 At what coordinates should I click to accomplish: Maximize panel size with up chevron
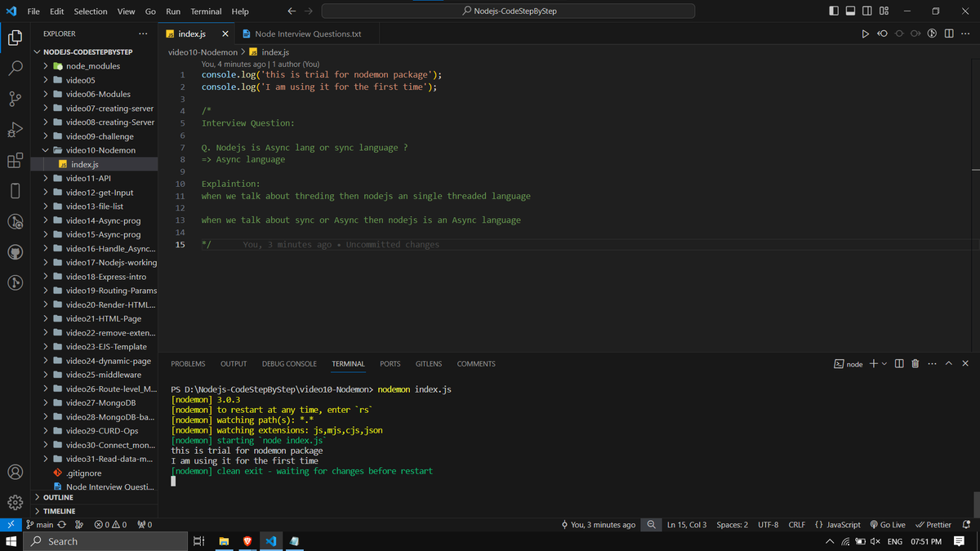click(x=949, y=364)
